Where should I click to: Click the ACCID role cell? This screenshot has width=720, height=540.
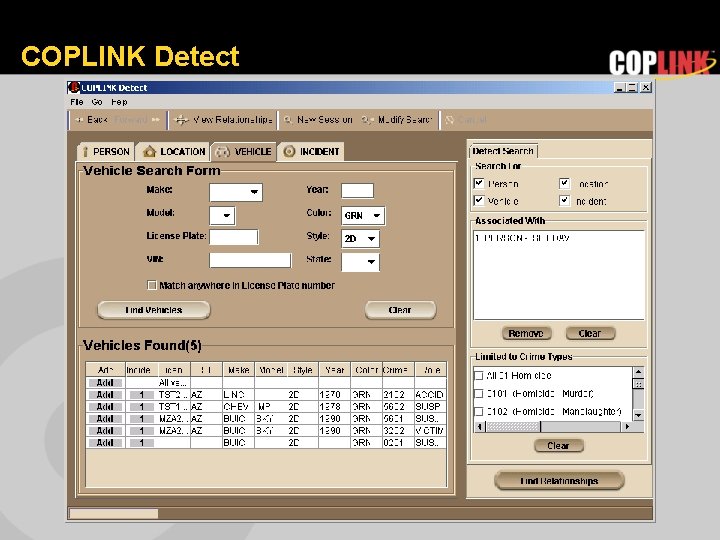(x=430, y=395)
